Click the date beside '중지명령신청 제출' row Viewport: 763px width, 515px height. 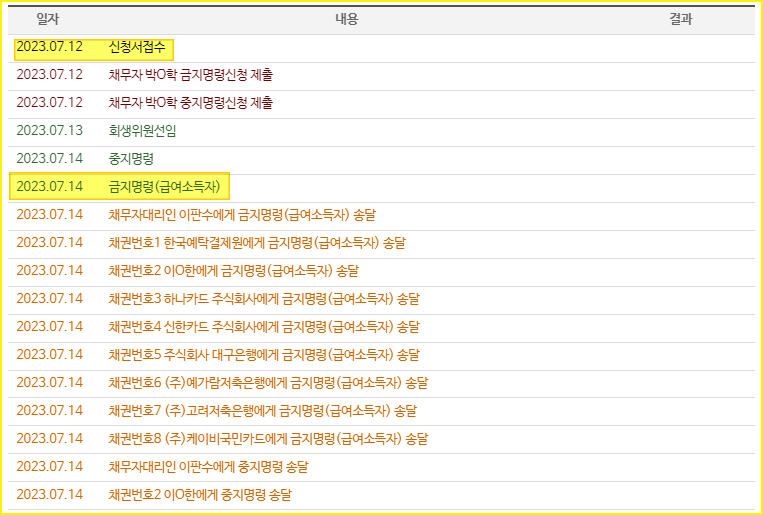(x=50, y=103)
